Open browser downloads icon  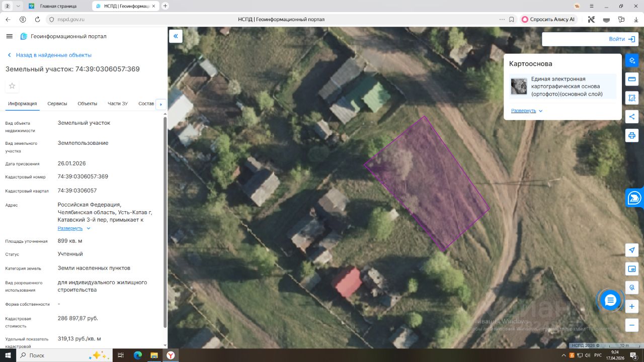pyautogui.click(x=636, y=20)
